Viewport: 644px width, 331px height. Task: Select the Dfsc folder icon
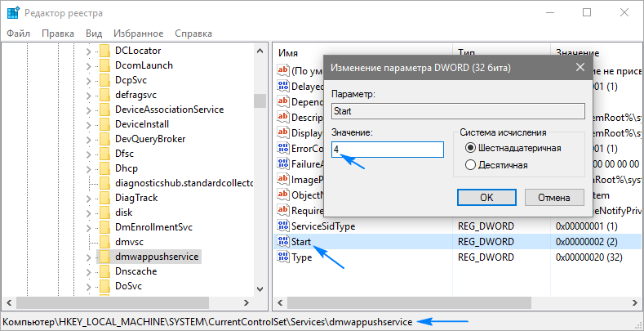pyautogui.click(x=105, y=154)
